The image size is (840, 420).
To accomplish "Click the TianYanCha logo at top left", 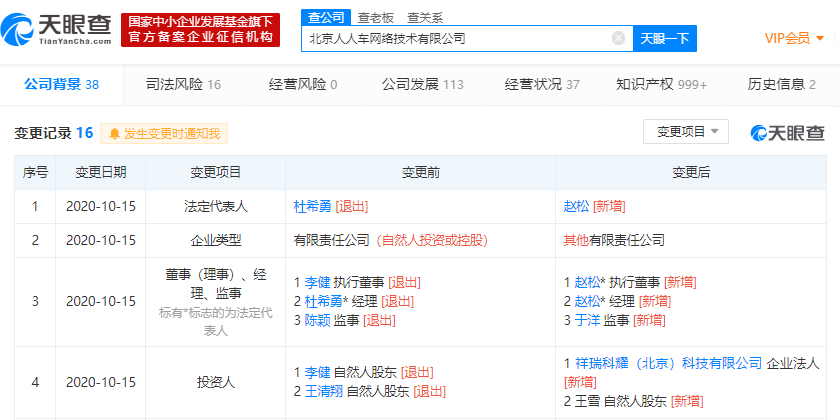I will (x=56, y=29).
